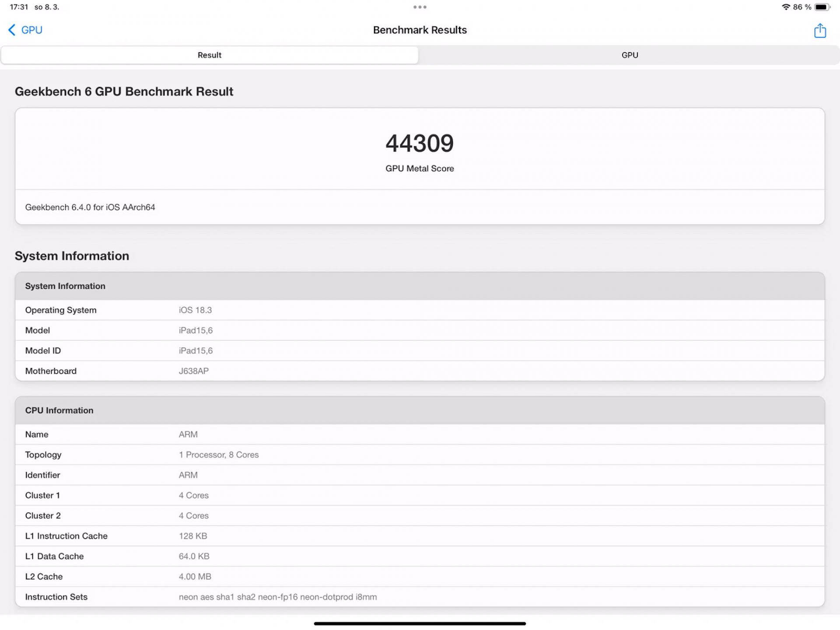This screenshot has width=840, height=630.
Task: Tap the battery status icon
Action: pos(822,7)
